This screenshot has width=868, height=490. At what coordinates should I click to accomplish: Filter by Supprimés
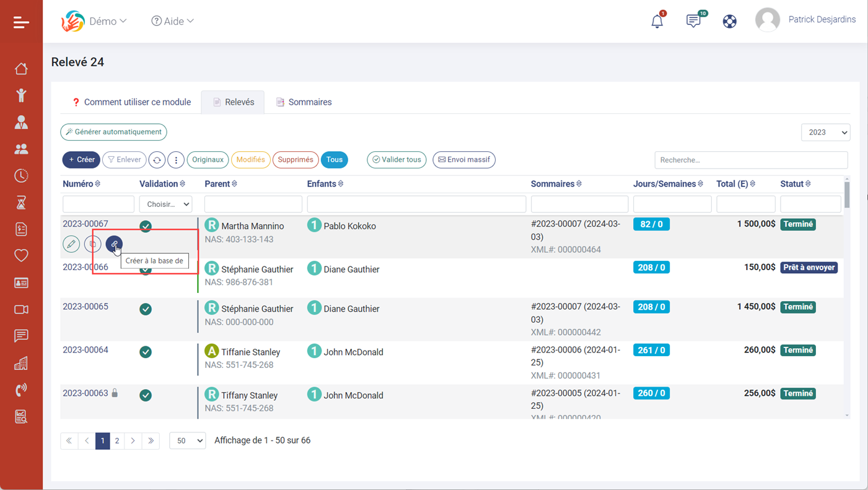point(296,160)
